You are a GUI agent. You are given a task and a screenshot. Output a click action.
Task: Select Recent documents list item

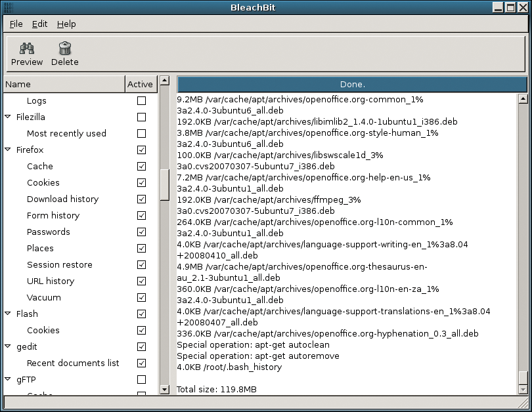click(73, 363)
